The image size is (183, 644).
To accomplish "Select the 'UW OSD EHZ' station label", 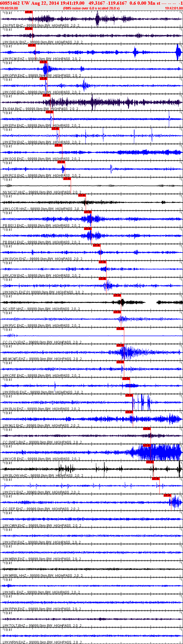I will click(13, 92).
